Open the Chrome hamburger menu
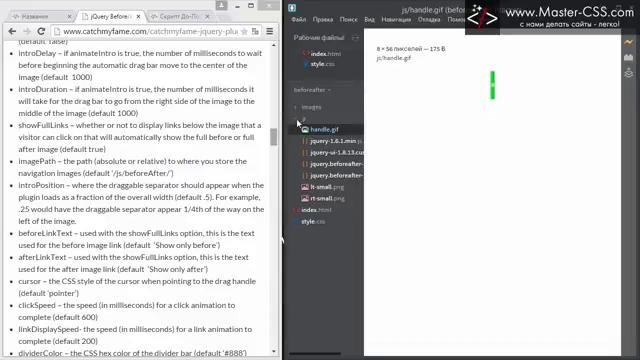 [x=270, y=31]
